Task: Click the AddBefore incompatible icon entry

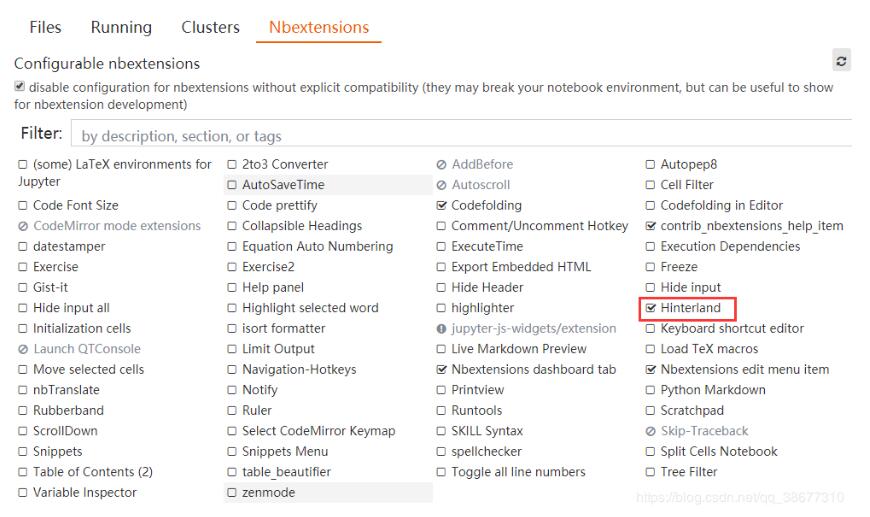Action: pyautogui.click(x=481, y=164)
